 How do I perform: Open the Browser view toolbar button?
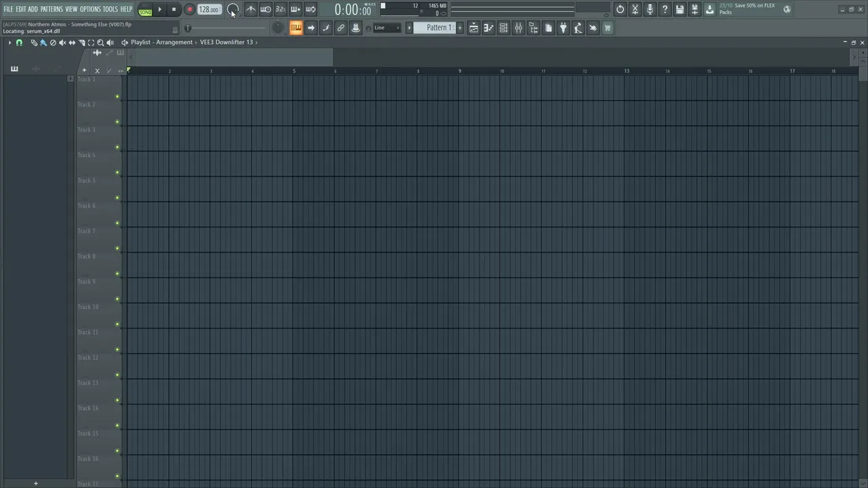533,28
